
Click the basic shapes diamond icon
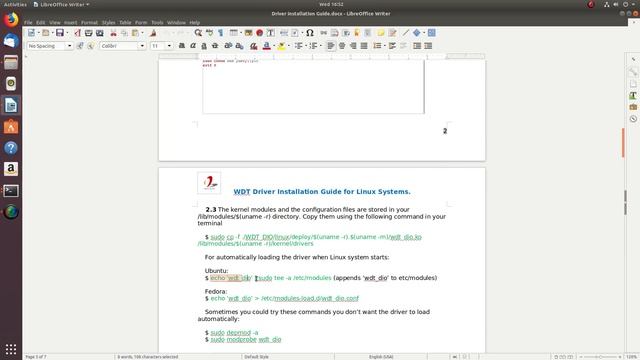pyautogui.click(x=417, y=33)
